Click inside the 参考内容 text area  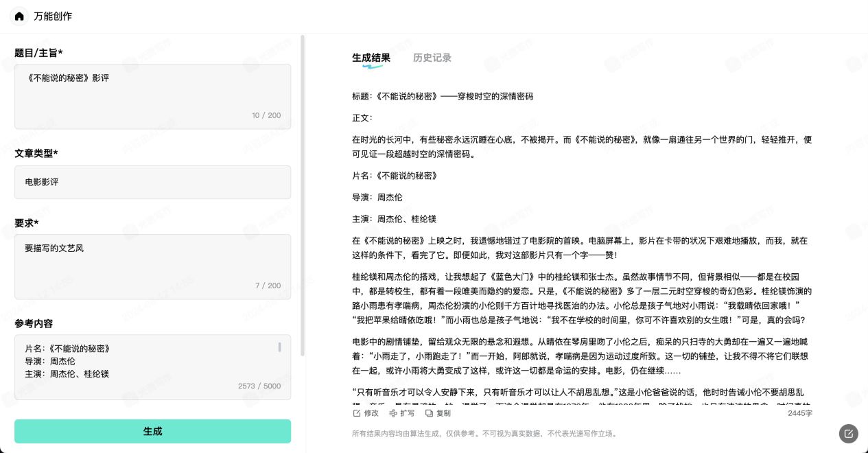pos(152,367)
